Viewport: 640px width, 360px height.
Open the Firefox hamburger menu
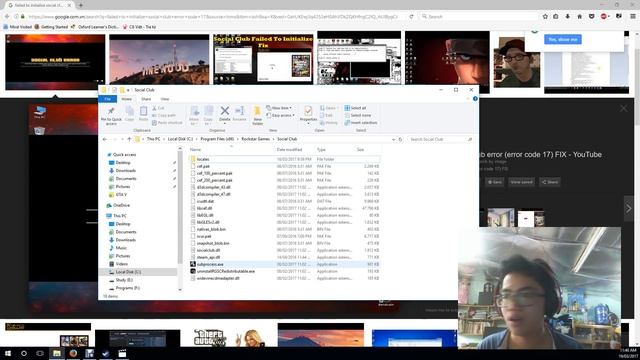click(x=633, y=17)
